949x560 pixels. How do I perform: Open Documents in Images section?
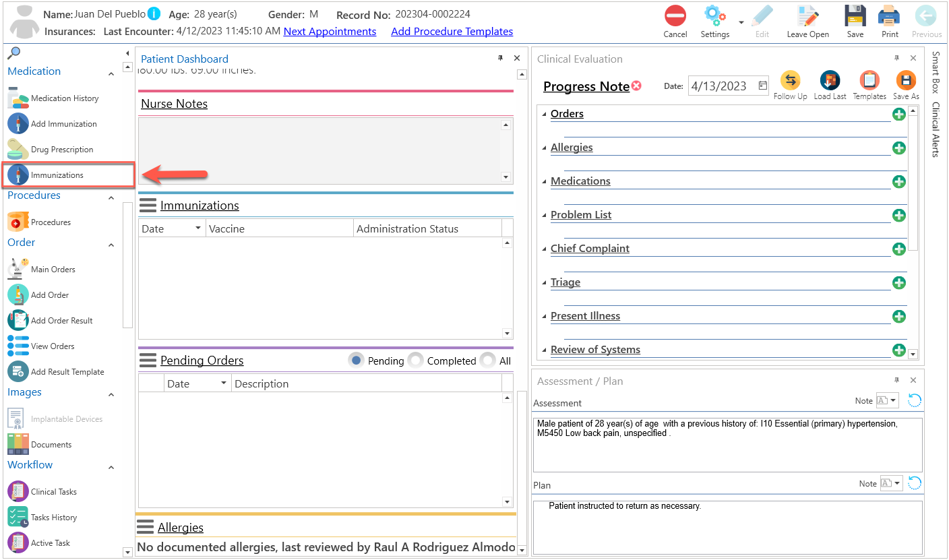(x=40, y=445)
